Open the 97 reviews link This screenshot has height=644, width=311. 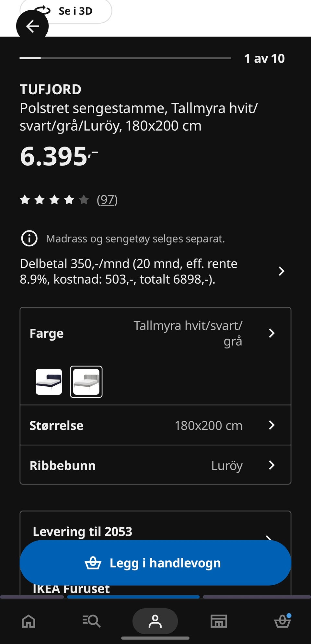click(x=107, y=200)
